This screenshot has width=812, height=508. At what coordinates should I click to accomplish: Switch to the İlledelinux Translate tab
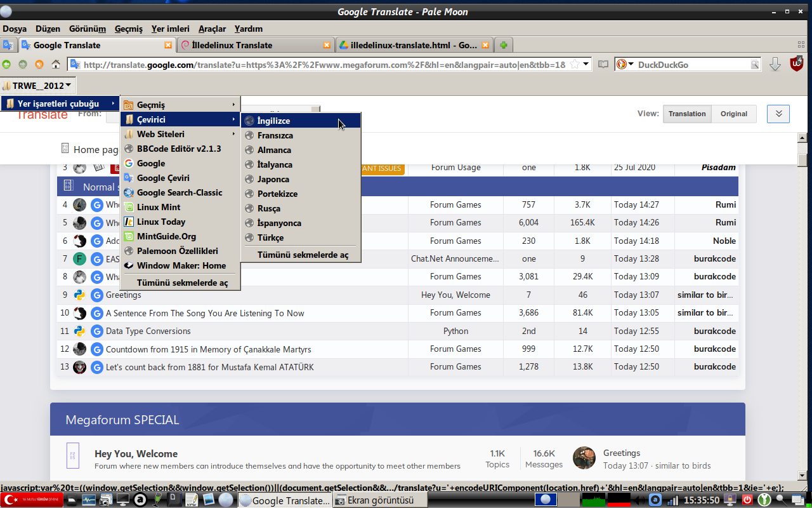point(255,45)
